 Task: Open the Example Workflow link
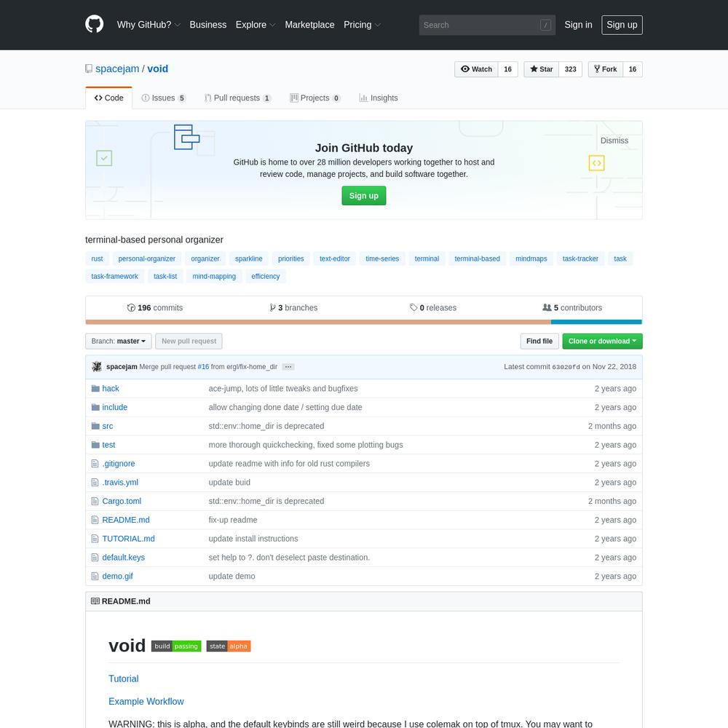(x=146, y=702)
